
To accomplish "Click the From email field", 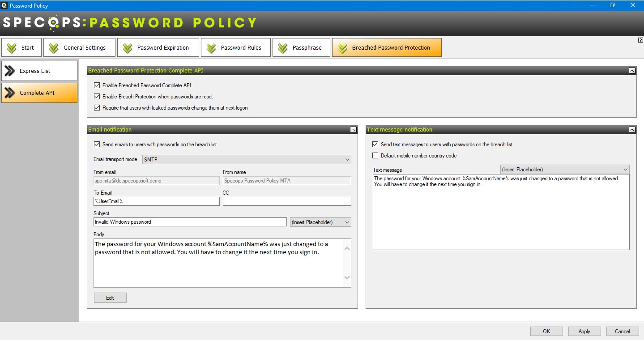I will coord(157,181).
